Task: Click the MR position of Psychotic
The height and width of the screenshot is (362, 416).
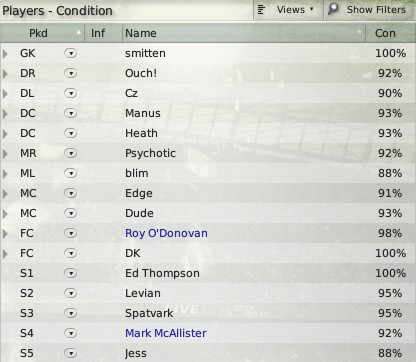Action: (x=28, y=153)
